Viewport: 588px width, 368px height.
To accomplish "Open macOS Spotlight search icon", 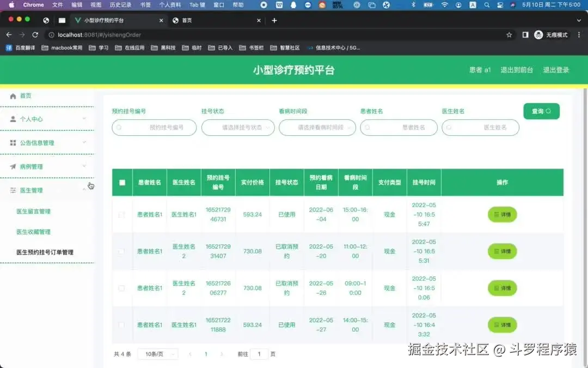I will 487,5.
